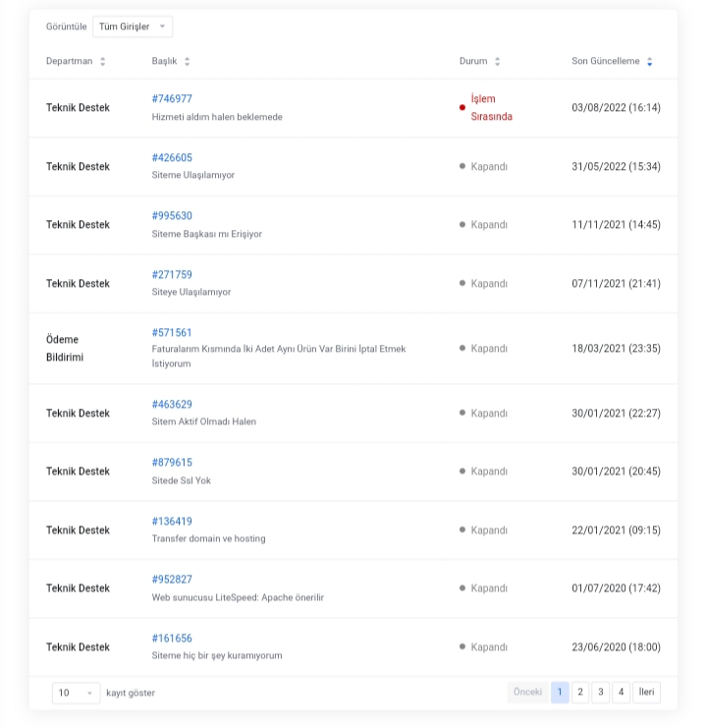Jump to page 4
707x728 pixels.
click(621, 693)
